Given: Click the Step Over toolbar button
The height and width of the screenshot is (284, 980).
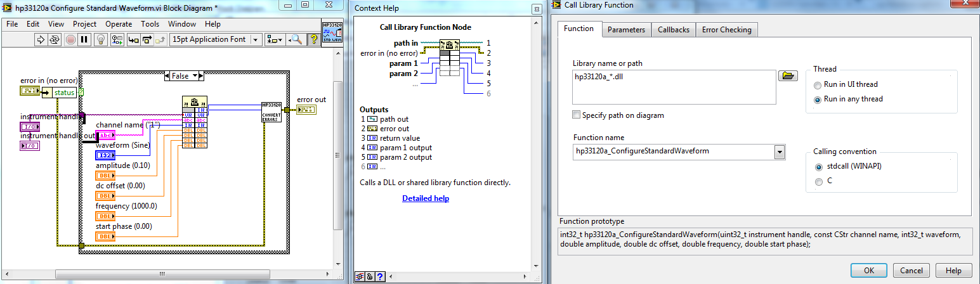Looking at the screenshot, I should 147,39.
